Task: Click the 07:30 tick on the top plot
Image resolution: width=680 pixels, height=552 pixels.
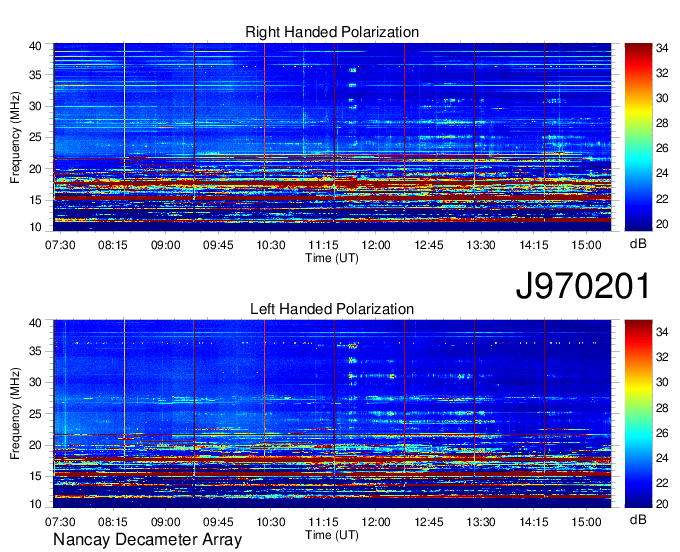Action: (x=60, y=245)
